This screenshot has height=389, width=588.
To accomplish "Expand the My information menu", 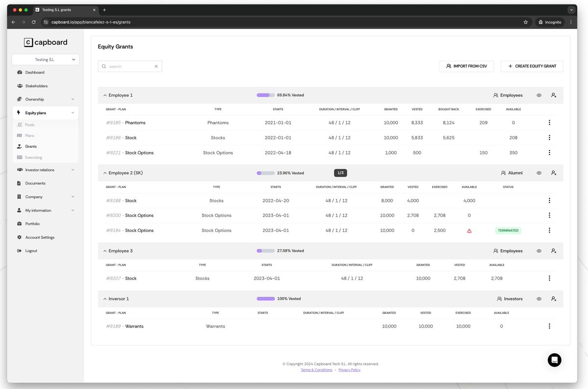I will [45, 210].
